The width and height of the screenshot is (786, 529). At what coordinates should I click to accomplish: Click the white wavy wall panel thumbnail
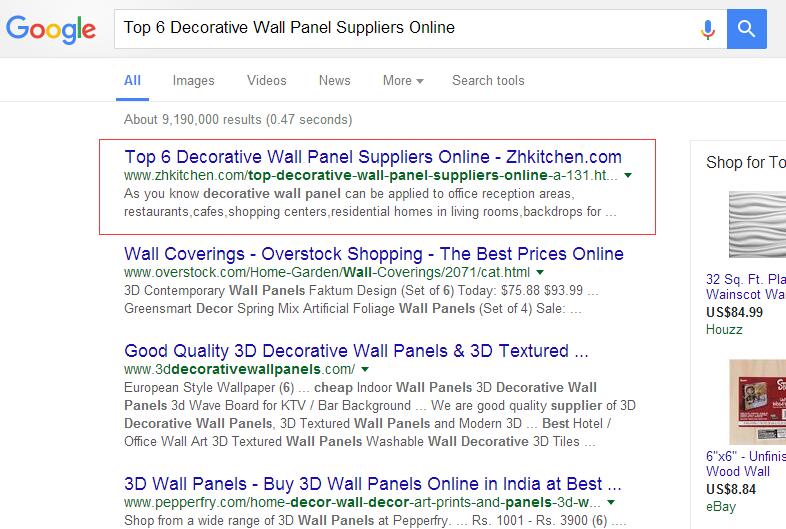(x=757, y=224)
